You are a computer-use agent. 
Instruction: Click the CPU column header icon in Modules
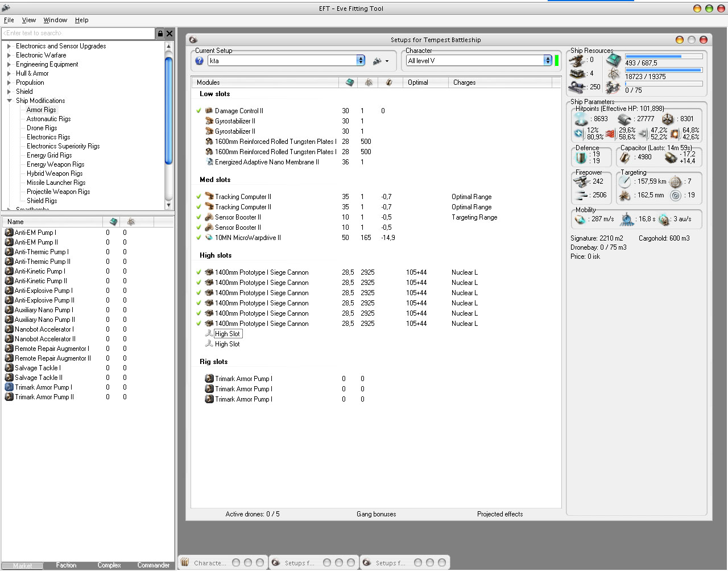point(350,82)
